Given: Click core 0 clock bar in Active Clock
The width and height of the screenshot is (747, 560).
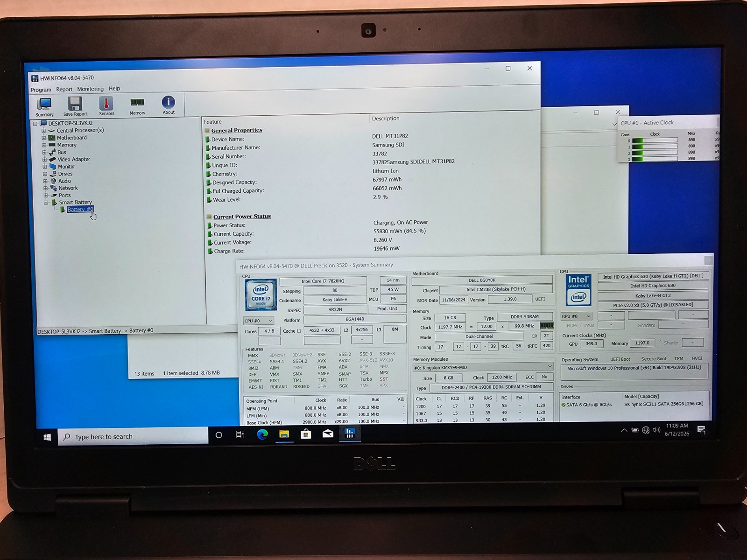Looking at the screenshot, I should 655,140.
